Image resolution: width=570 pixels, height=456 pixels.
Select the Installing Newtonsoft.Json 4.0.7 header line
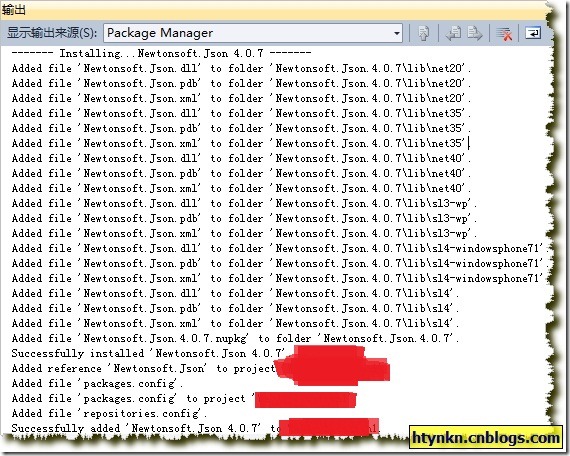pyautogui.click(x=161, y=53)
